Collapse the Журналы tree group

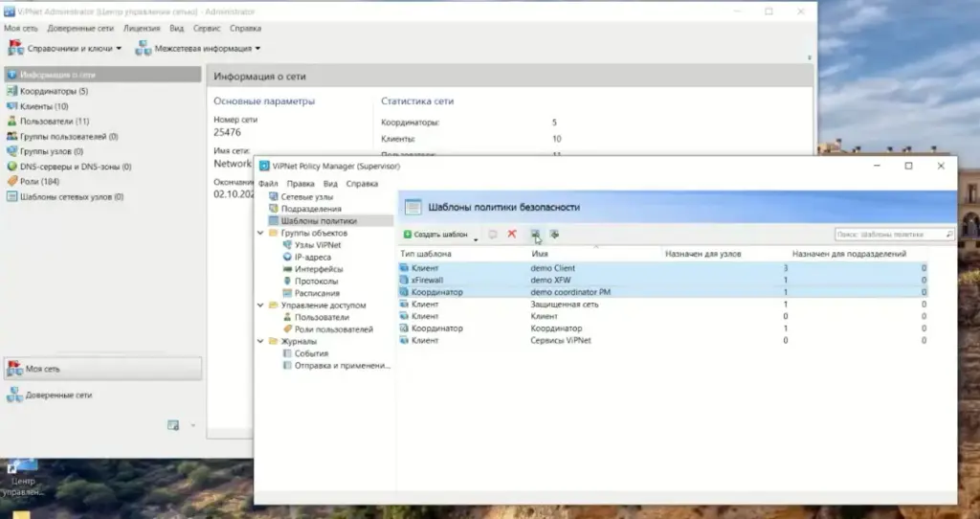(x=261, y=341)
